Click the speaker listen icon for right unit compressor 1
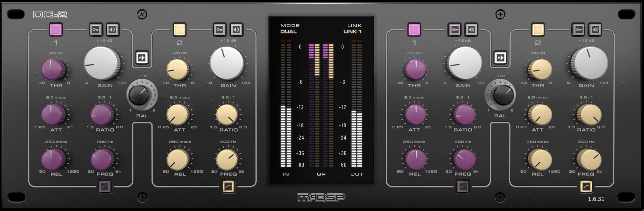Viewport: 644px width, 211px height. (471, 30)
